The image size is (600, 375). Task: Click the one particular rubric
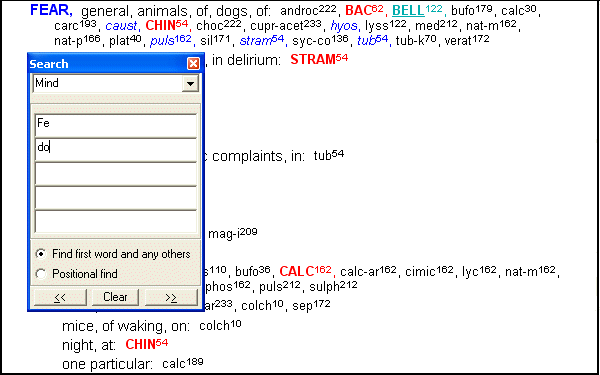107,364
